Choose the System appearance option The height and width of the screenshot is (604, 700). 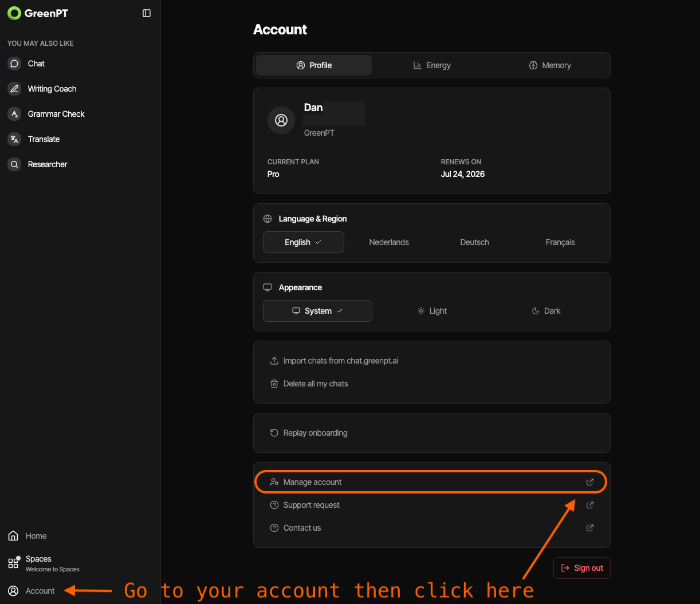point(317,311)
